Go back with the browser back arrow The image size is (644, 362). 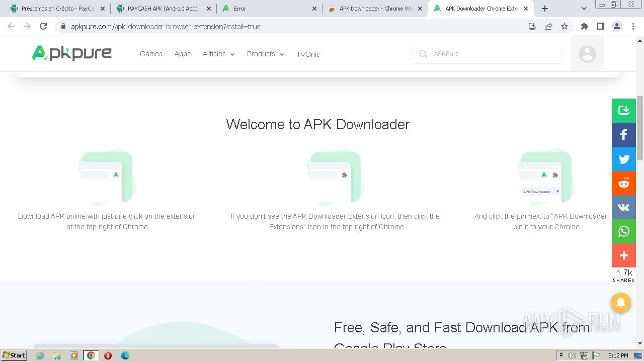coord(11,26)
